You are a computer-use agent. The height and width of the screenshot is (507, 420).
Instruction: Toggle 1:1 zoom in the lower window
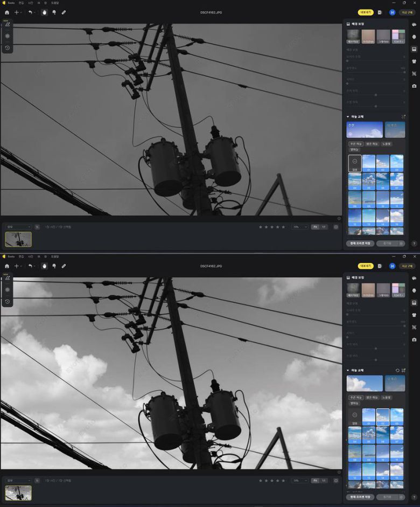coord(324,480)
